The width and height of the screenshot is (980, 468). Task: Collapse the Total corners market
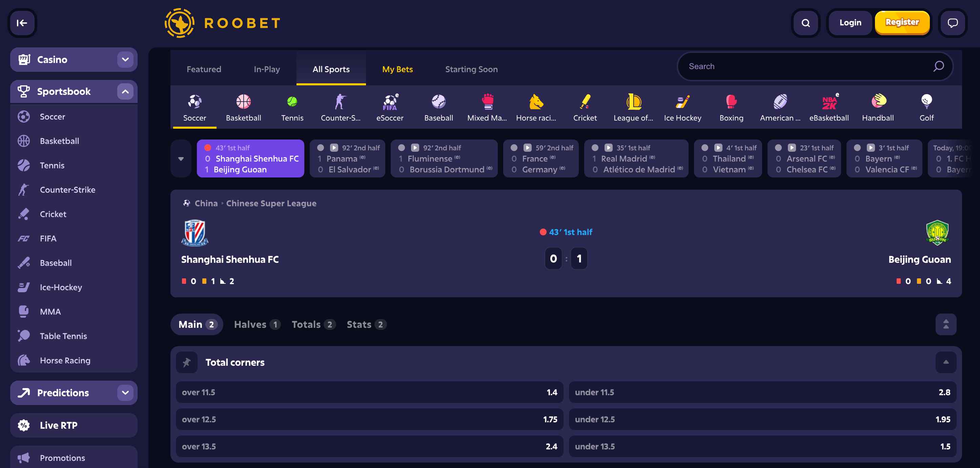tap(946, 362)
